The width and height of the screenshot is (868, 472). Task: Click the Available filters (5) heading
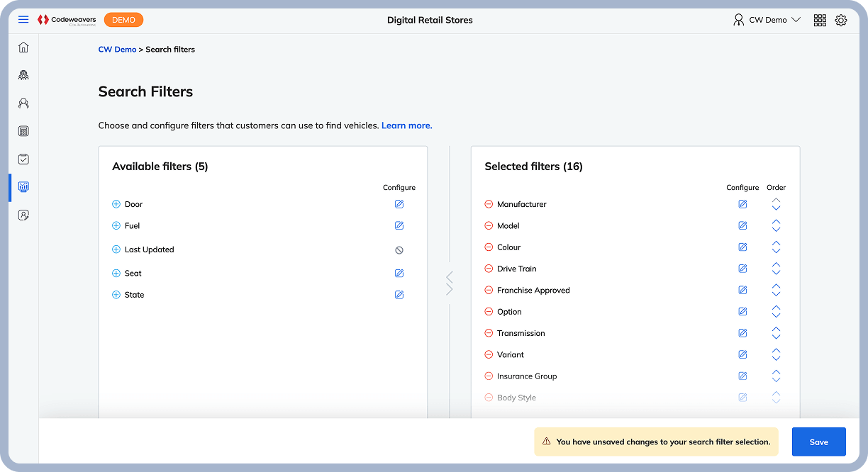coord(160,167)
